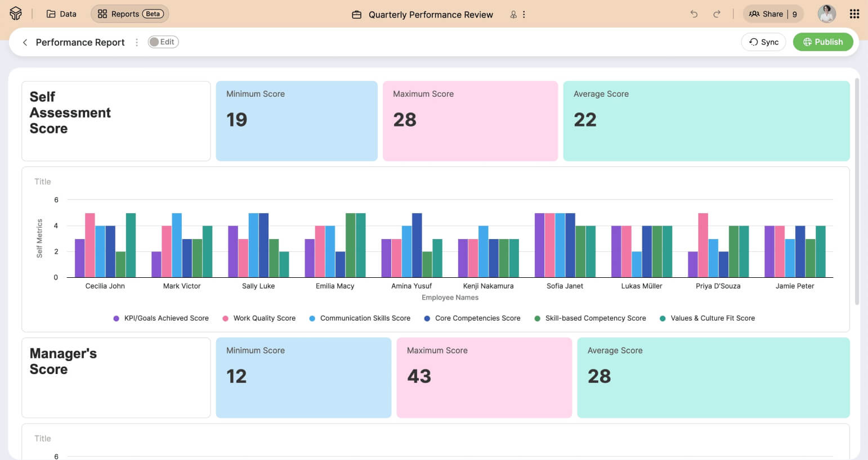The image size is (868, 460).
Task: Click the Sync button
Action: 763,42
